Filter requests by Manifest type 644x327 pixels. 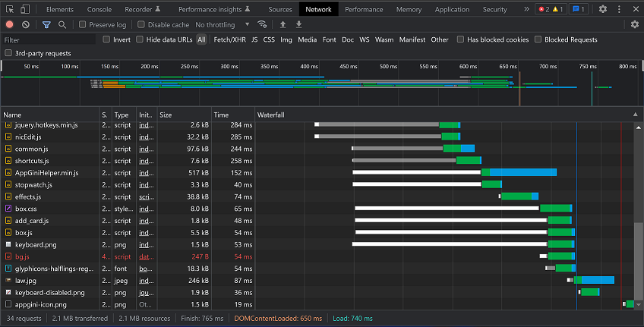tap(412, 39)
